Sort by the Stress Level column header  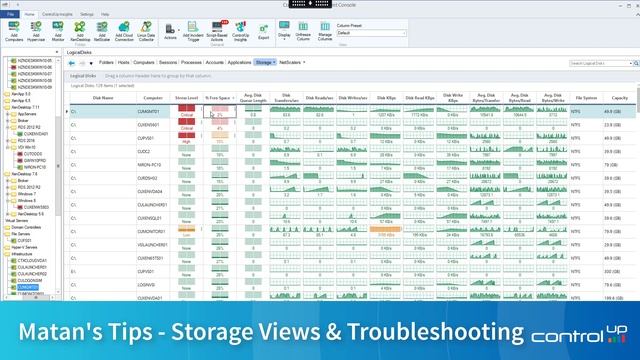click(x=187, y=98)
